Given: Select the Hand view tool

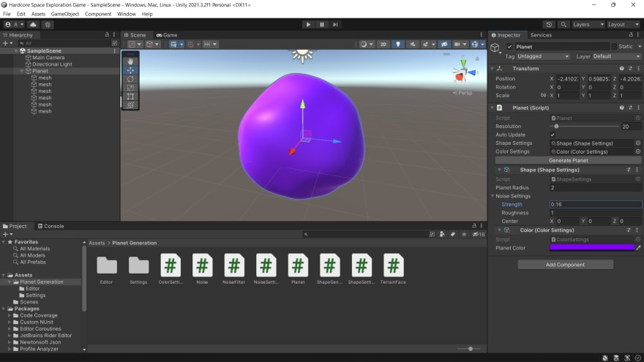Looking at the screenshot, I should click(130, 61).
